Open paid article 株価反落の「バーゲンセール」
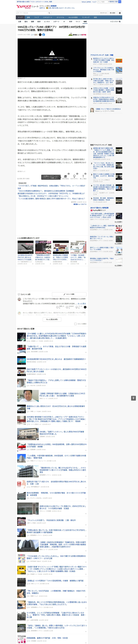Viewport: 138px width, 644px height. click(x=102, y=238)
